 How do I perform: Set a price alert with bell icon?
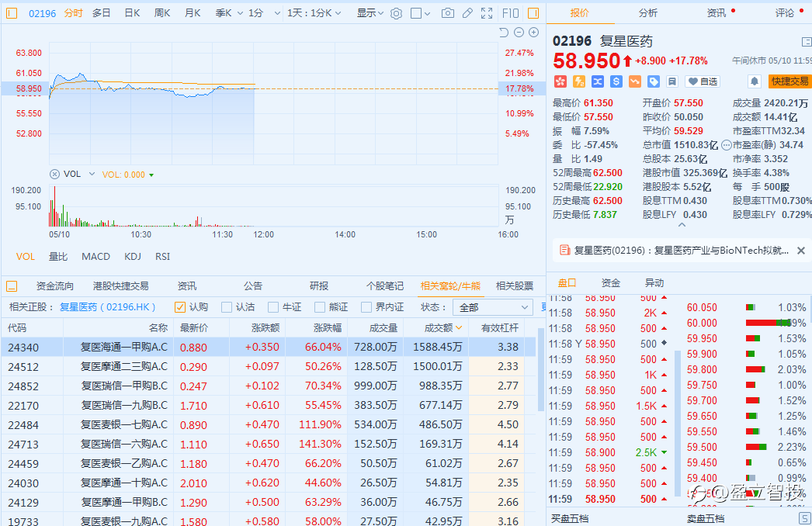click(755, 81)
